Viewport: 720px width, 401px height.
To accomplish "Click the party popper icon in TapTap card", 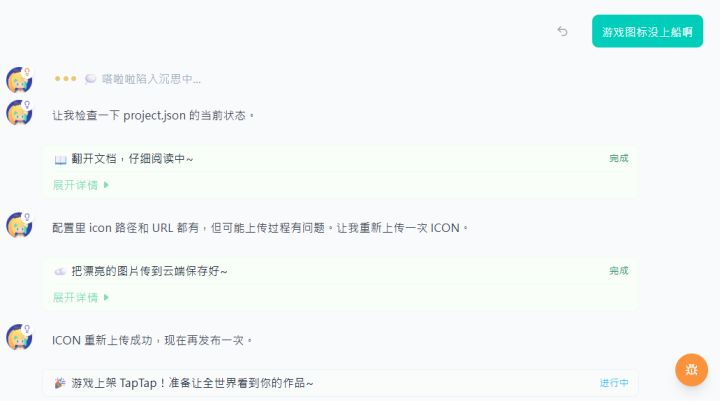I will (60, 383).
